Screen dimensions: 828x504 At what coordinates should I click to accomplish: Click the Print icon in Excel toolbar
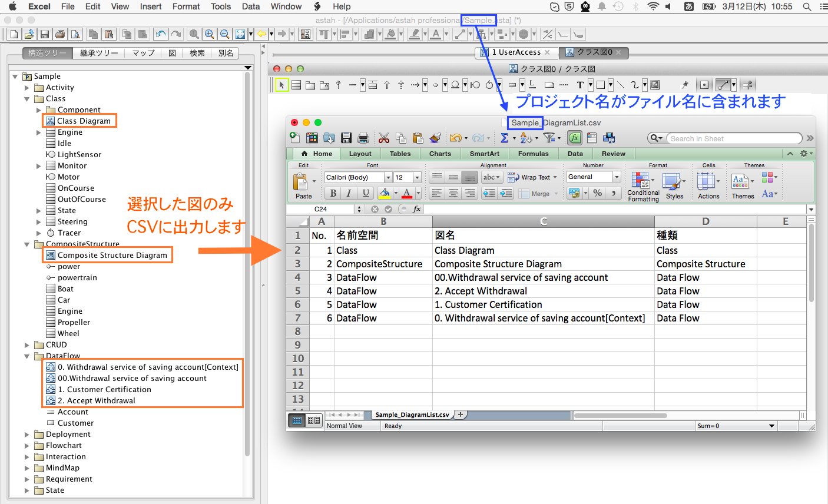[x=363, y=138]
